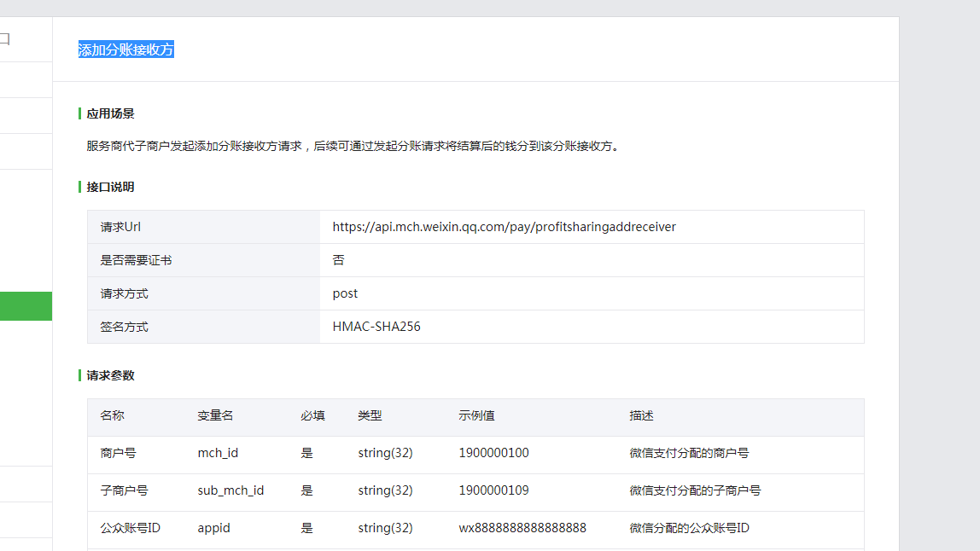Click the 请求参数 section heading
The height and width of the screenshot is (551, 980).
point(110,375)
